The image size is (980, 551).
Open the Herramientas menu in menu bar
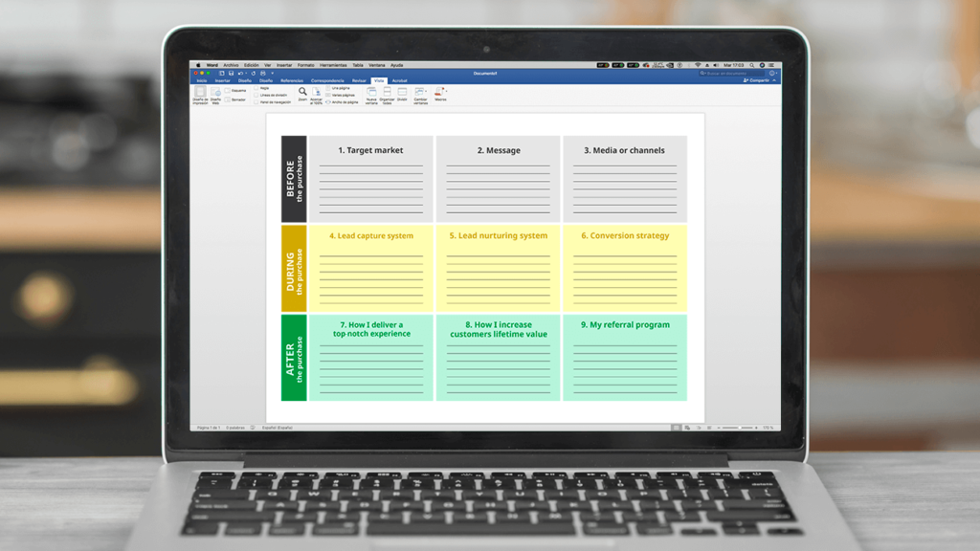[x=334, y=65]
